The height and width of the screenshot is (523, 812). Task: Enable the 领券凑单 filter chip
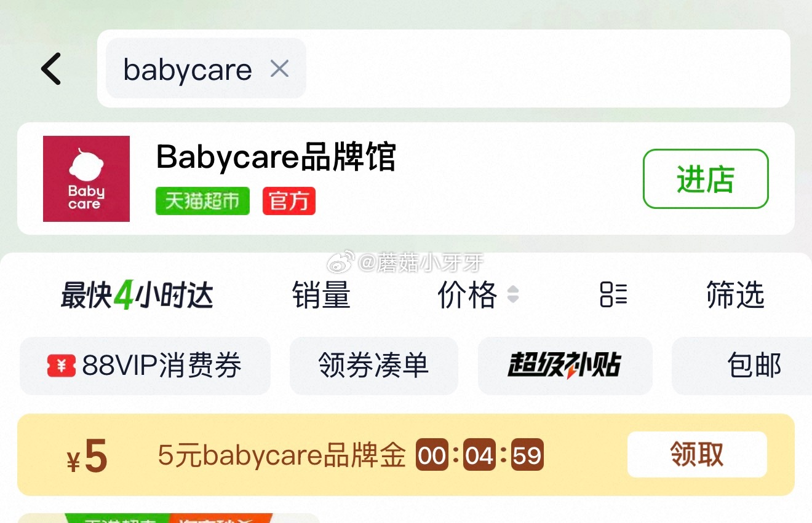pyautogui.click(x=374, y=366)
